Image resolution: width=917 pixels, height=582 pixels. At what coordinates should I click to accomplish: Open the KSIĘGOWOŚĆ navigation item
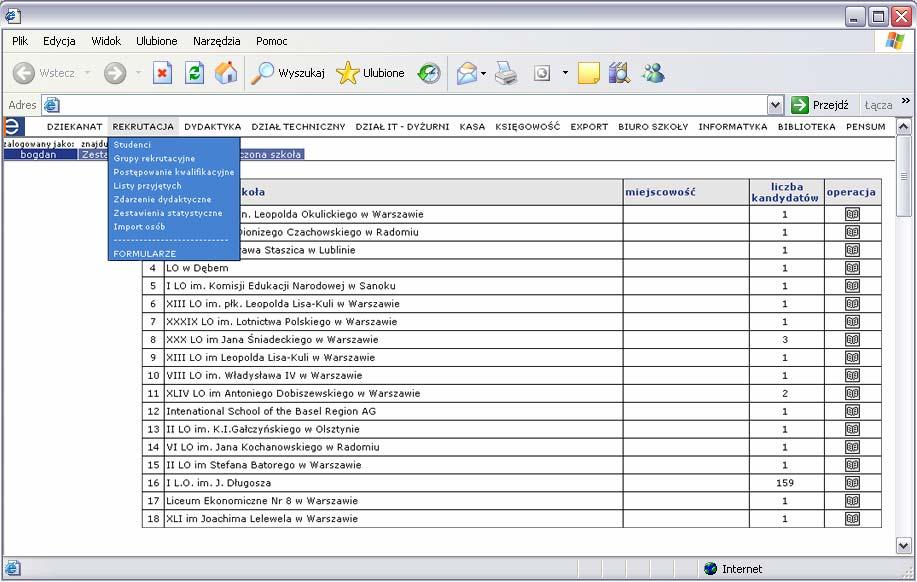tap(528, 126)
